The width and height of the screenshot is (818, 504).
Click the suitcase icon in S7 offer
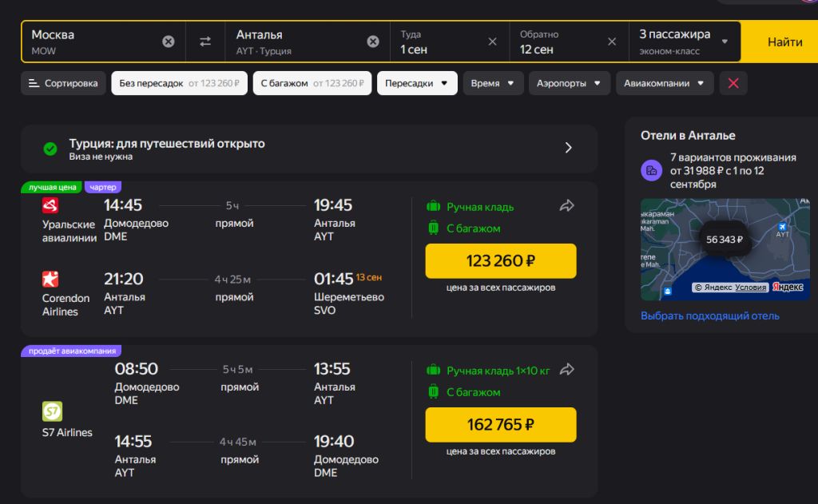(x=434, y=392)
